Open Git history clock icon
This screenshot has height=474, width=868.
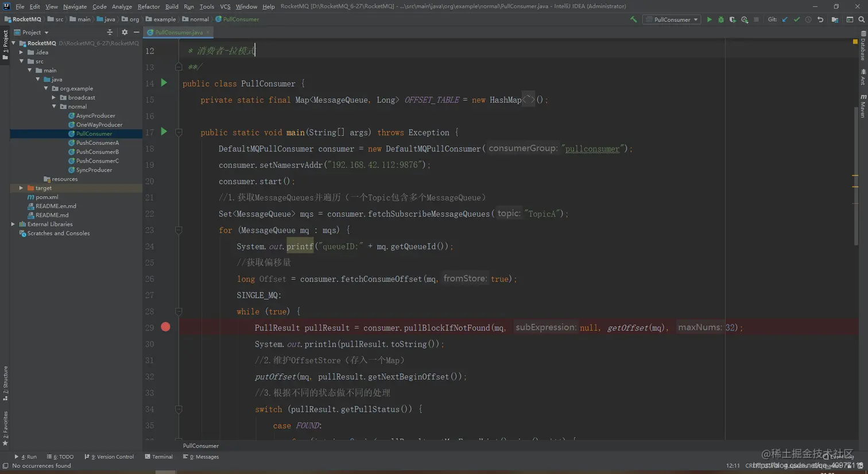pos(808,20)
